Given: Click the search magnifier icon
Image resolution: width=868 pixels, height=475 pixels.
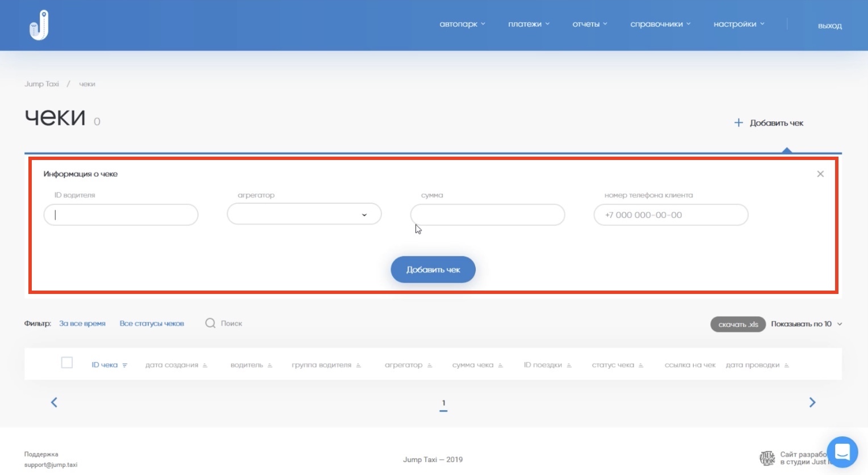Looking at the screenshot, I should (210, 323).
